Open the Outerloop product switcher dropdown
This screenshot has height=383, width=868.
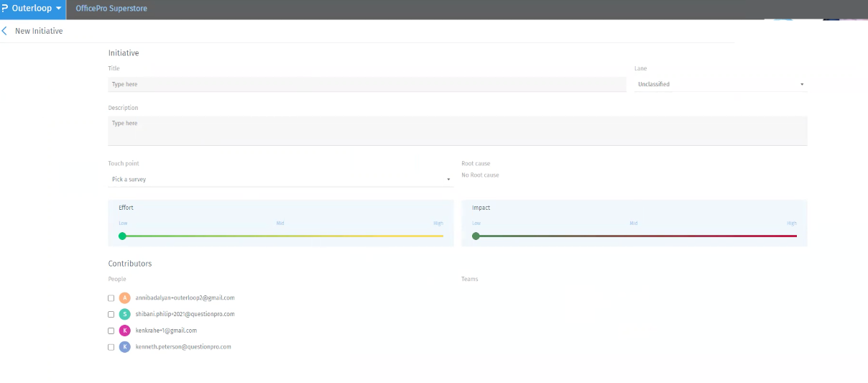pos(36,8)
